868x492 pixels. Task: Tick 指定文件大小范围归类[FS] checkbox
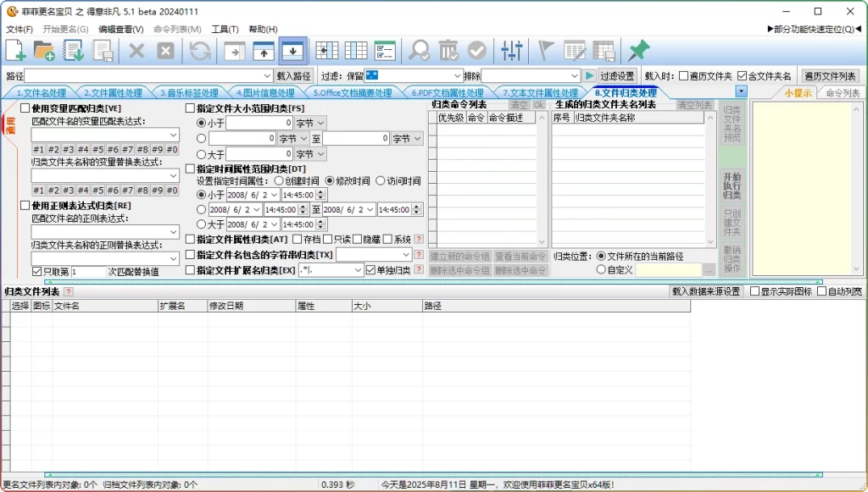click(x=190, y=108)
